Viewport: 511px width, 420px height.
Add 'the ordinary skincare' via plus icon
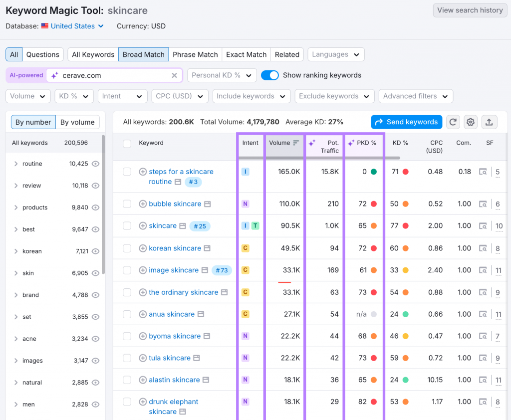(143, 292)
